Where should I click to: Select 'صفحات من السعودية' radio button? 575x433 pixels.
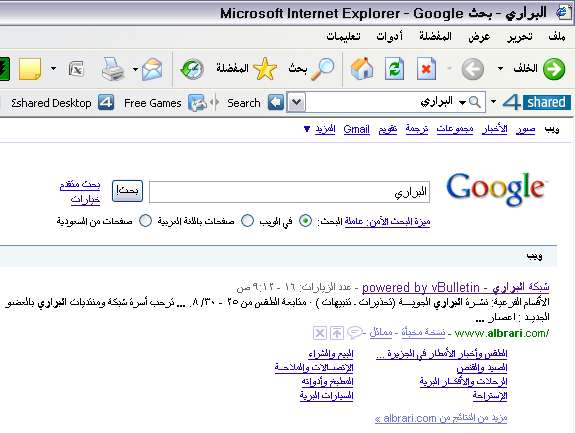[145, 221]
